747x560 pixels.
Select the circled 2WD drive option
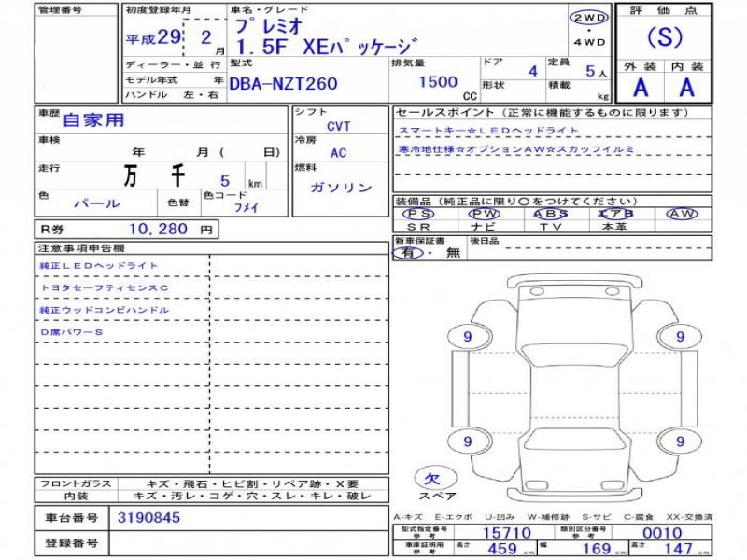point(588,18)
